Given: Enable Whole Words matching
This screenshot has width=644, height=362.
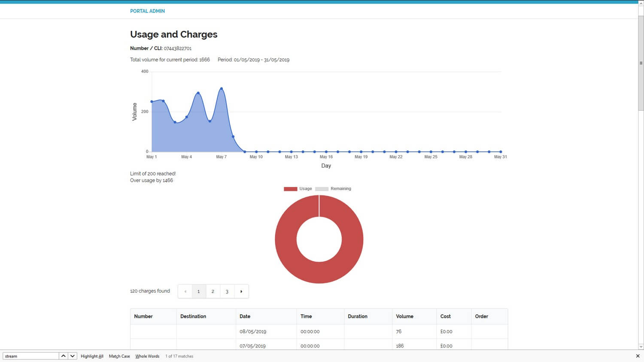Looking at the screenshot, I should click(x=147, y=356).
